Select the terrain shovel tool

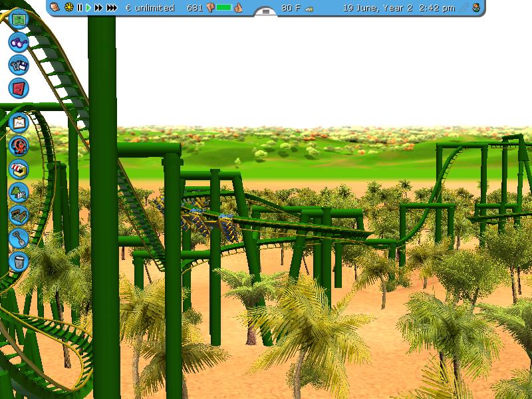19,238
